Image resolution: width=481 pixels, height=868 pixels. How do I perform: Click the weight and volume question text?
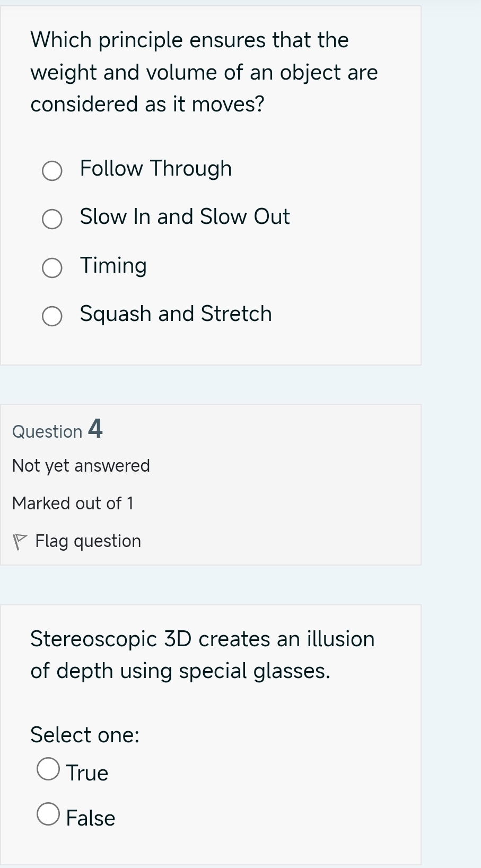tap(204, 72)
